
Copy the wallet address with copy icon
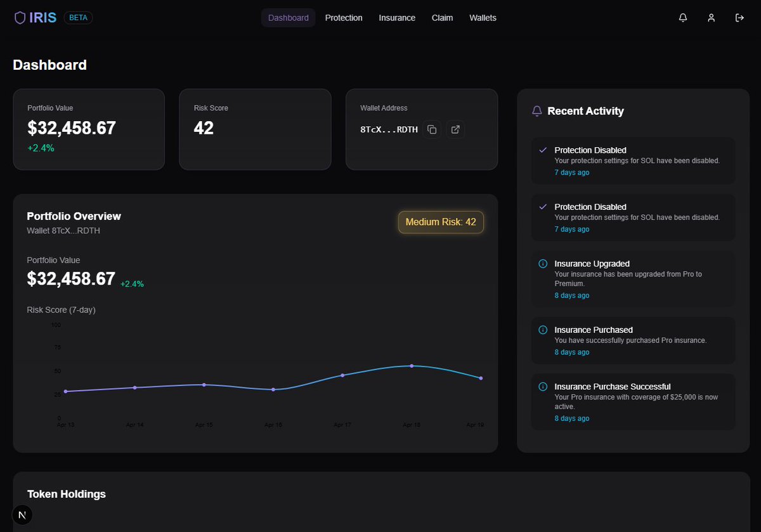432,129
